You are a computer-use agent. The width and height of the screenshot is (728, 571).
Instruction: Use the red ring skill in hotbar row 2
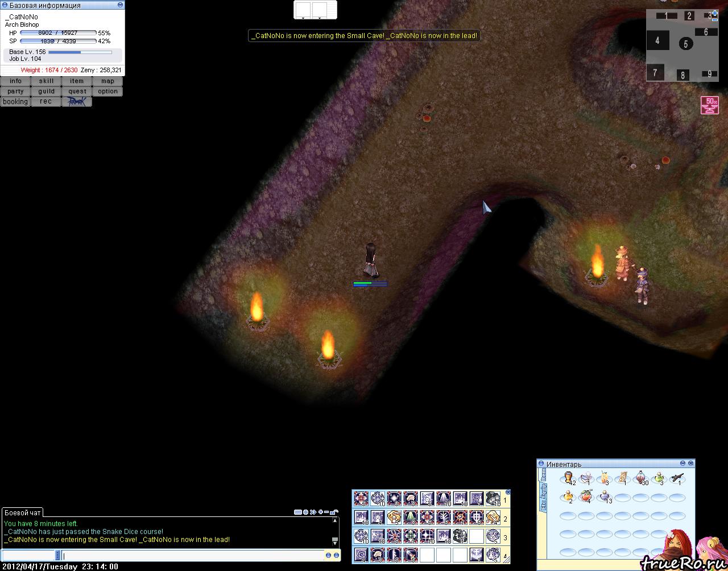[x=460, y=518]
